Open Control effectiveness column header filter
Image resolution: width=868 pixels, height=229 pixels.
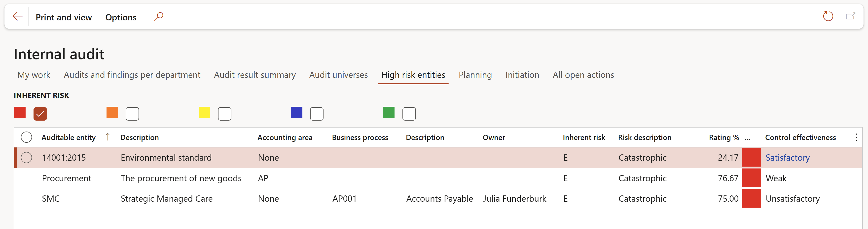coord(800,137)
